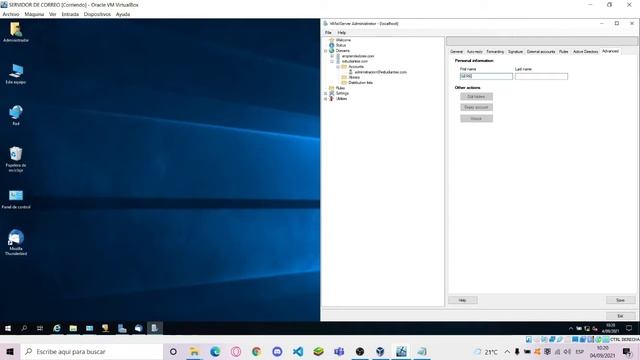Collapse the estudiantes.com domain expander
640x360 pixels.
click(x=332, y=61)
